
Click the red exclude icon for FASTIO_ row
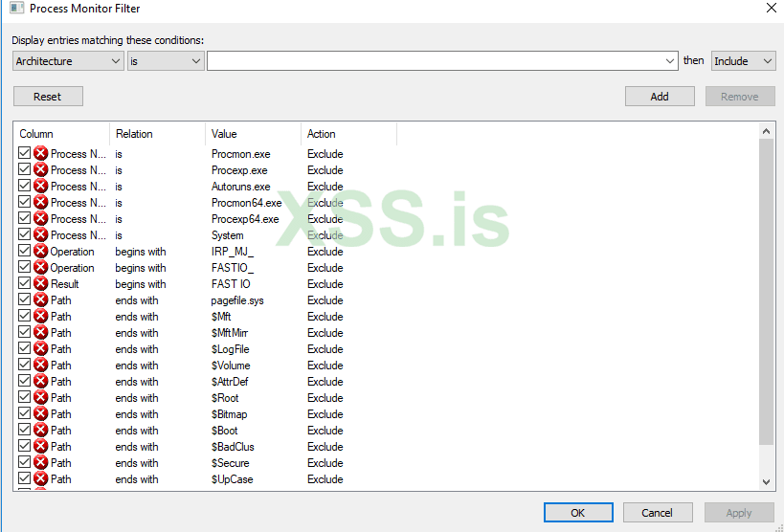tap(40, 268)
